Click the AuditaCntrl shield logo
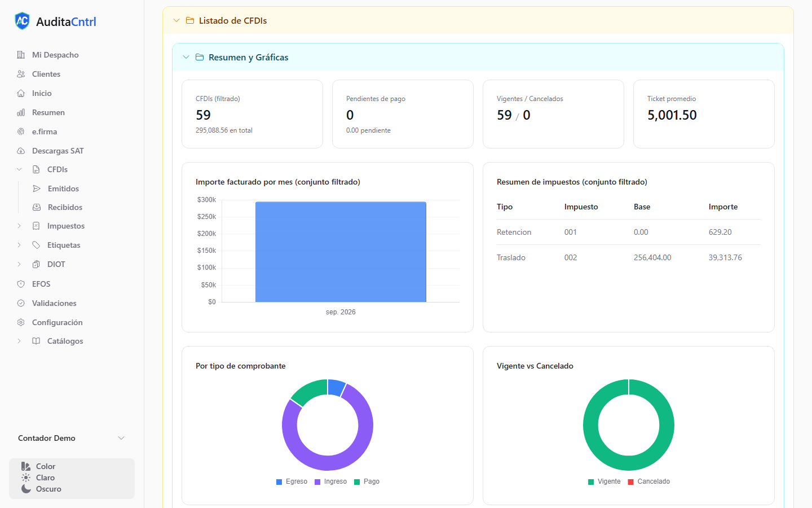The width and height of the screenshot is (812, 508). pos(22,21)
